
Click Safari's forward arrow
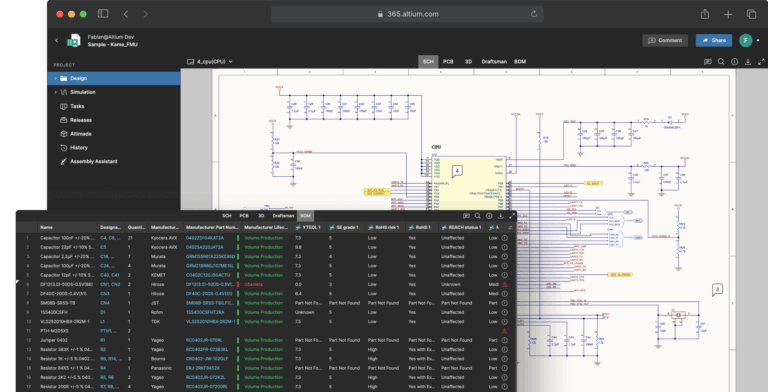point(145,14)
